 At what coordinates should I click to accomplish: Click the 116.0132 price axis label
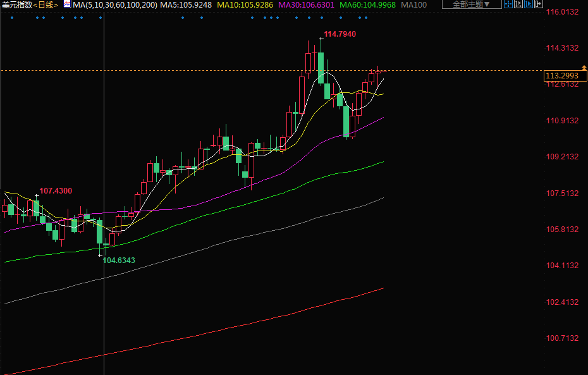pos(562,12)
